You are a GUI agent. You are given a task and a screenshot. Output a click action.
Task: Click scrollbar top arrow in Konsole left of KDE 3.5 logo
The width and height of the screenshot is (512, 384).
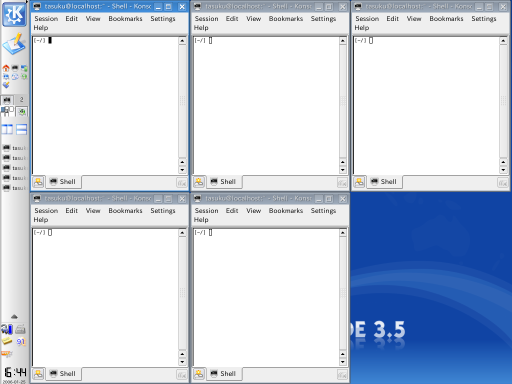click(343, 233)
